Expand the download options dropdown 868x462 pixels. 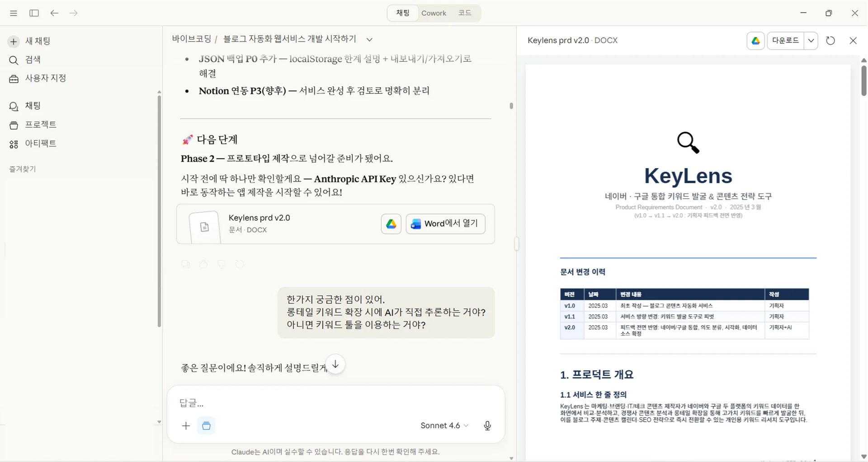pos(811,41)
